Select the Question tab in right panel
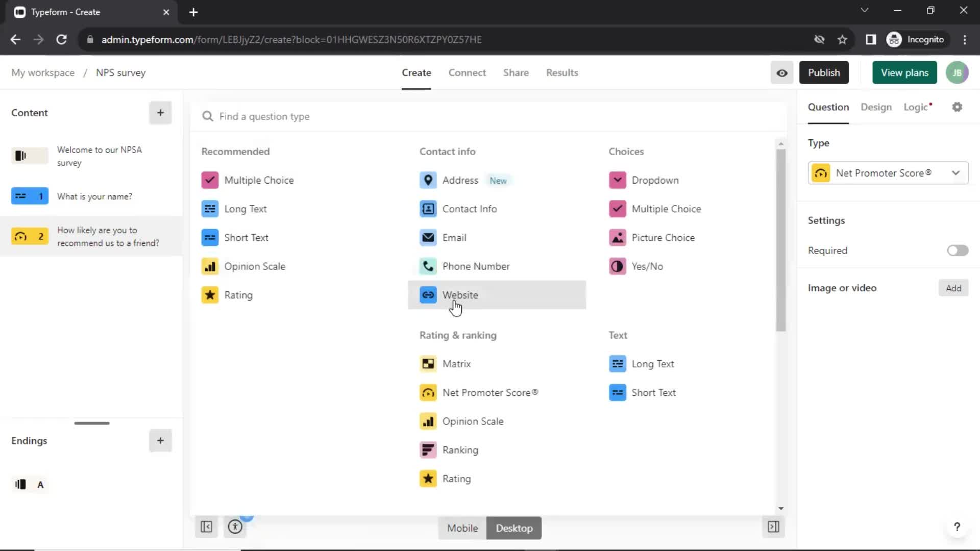The width and height of the screenshot is (980, 551). [x=828, y=107]
